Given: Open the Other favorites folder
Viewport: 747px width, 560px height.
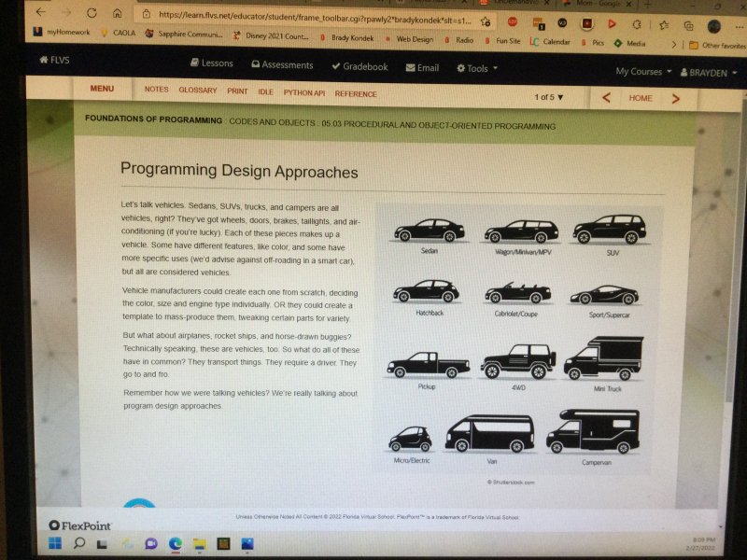Looking at the screenshot, I should pos(717,46).
